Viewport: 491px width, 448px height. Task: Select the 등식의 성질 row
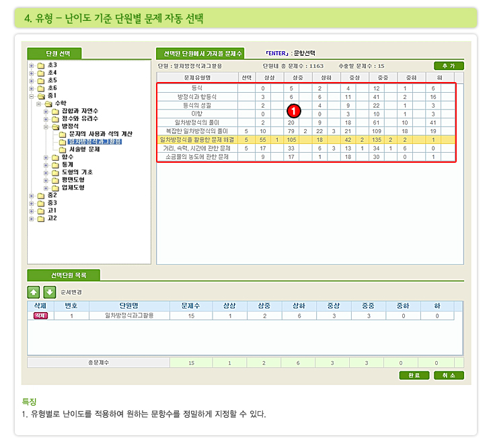click(x=306, y=106)
